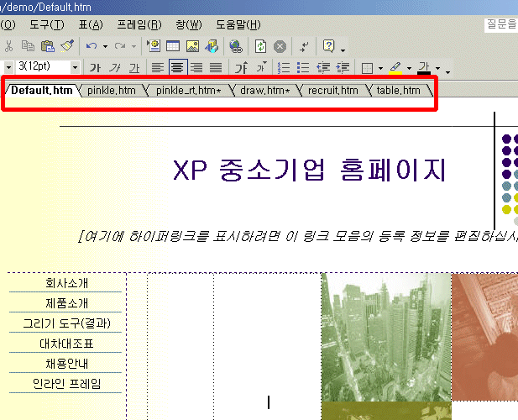
Task: Open the 프레임(R) menu
Action: click(x=139, y=24)
